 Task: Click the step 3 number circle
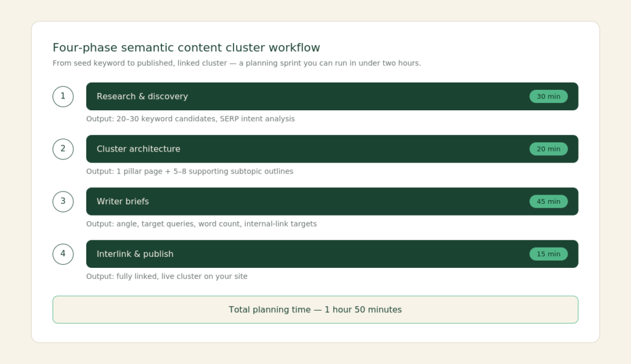pyautogui.click(x=63, y=201)
